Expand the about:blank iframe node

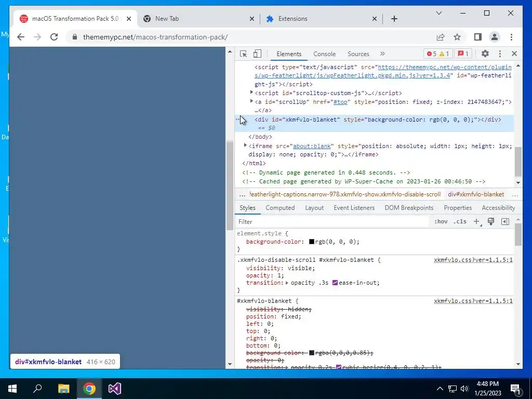tap(245, 145)
